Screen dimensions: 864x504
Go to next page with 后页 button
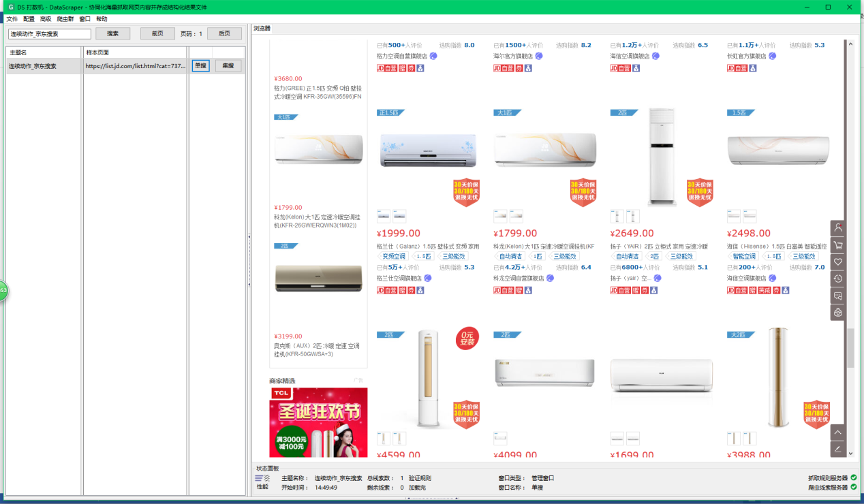(224, 33)
